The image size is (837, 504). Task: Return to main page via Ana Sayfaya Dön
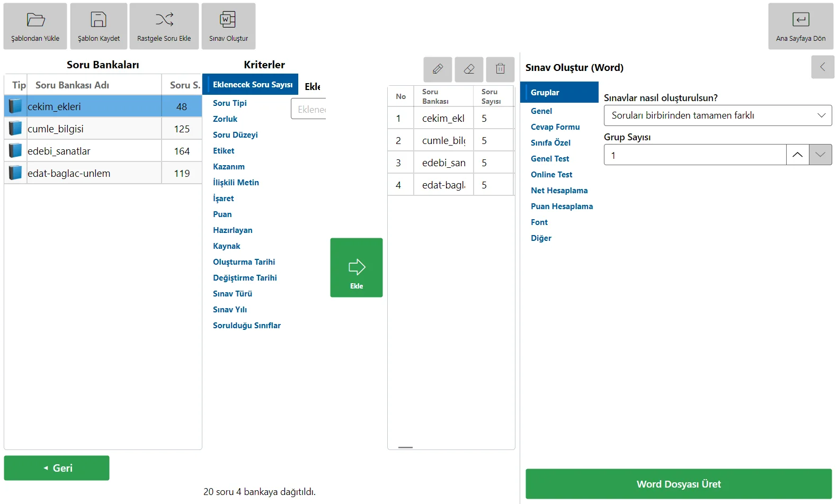[801, 26]
